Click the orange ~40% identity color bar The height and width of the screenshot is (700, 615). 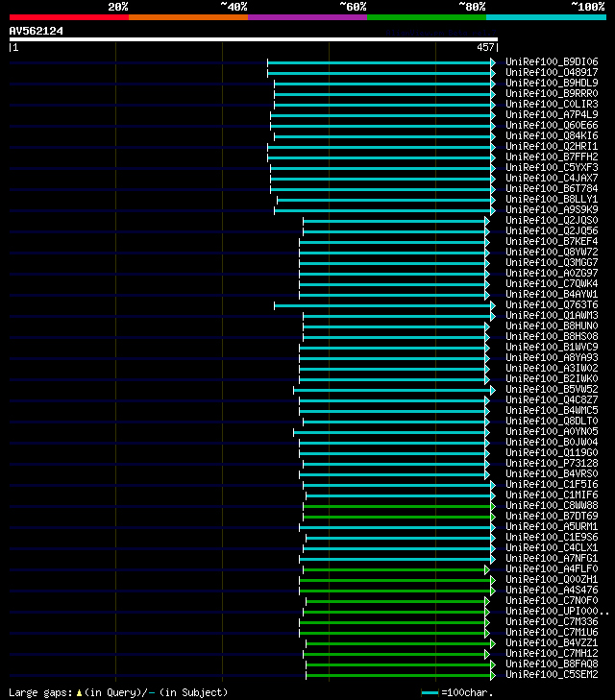[x=188, y=17]
